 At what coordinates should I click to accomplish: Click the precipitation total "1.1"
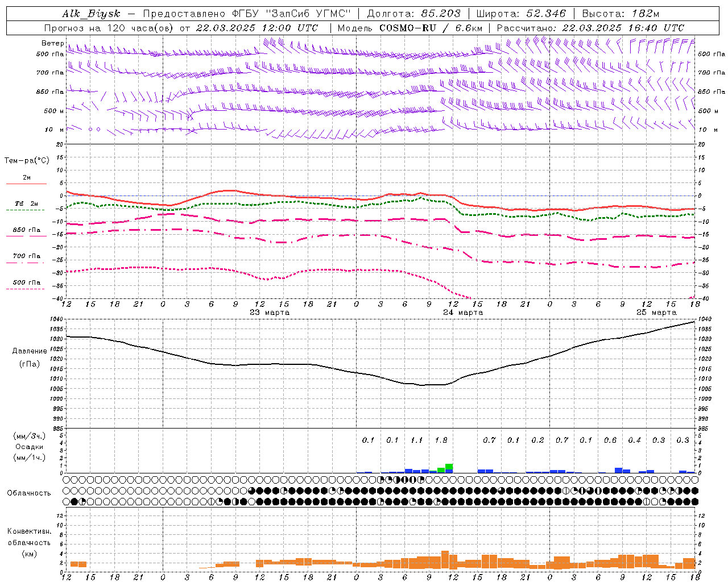417,440
